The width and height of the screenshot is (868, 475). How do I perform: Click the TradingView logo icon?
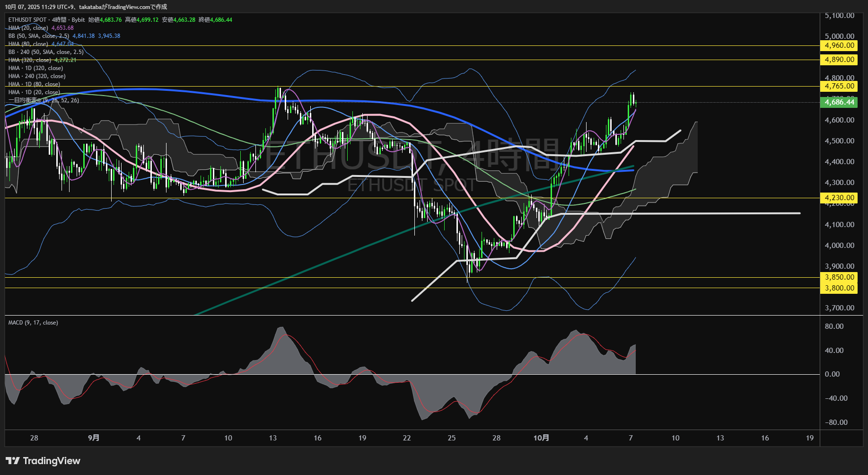13,461
